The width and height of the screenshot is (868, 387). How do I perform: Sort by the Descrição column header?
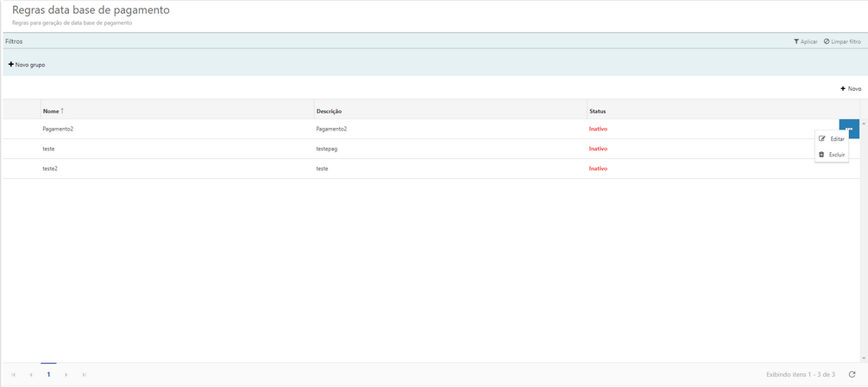tap(329, 111)
